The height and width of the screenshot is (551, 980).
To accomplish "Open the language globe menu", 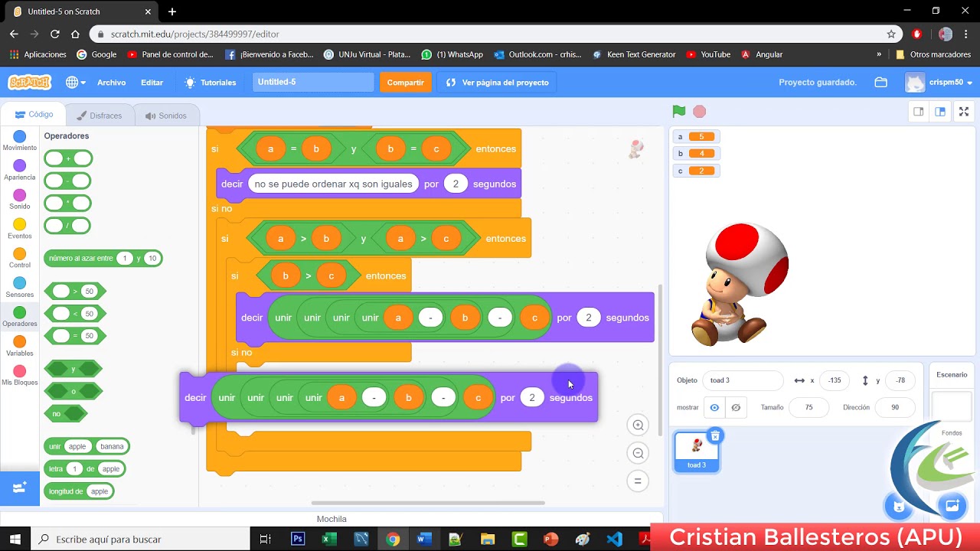I will tap(75, 82).
